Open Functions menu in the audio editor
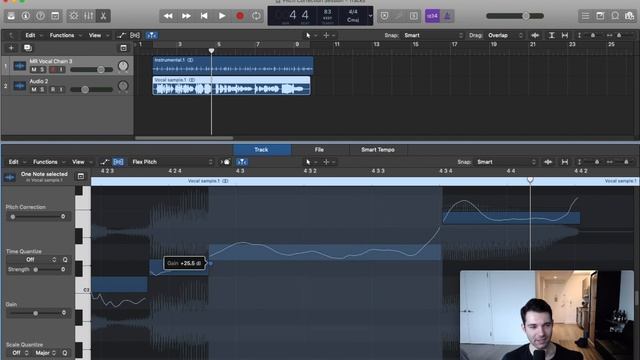Viewport: 640px width, 360px height. pos(48,162)
